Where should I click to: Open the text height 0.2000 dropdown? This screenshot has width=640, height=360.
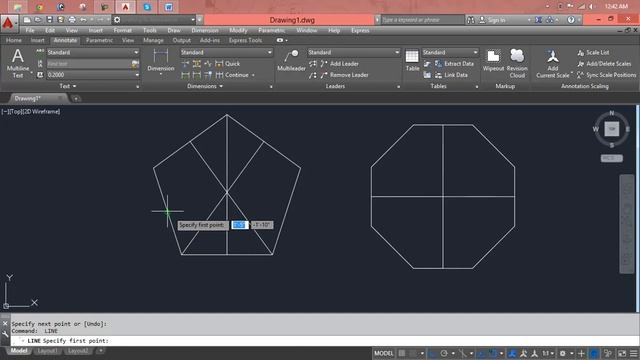tap(93, 75)
